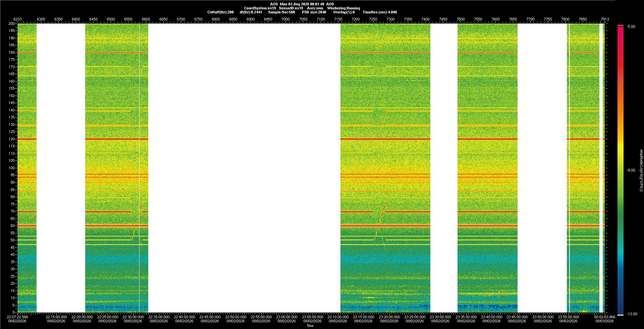Click the top axis tick label 7750
The height and width of the screenshot is (329, 644).
click(x=548, y=19)
